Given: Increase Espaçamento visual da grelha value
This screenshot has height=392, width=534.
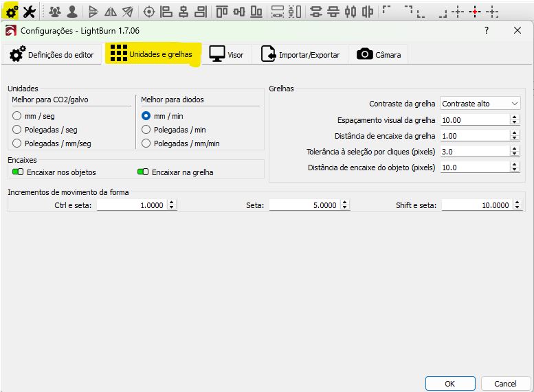Looking at the screenshot, I should [x=515, y=117].
